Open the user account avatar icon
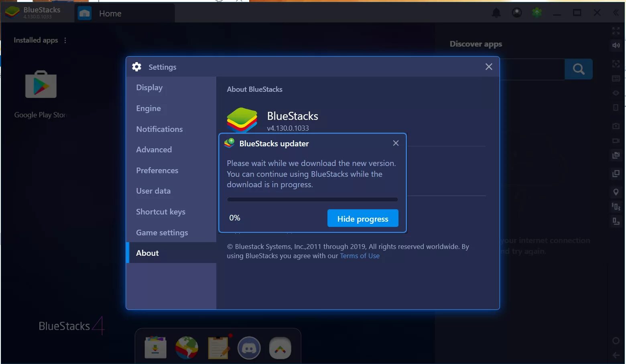Screen dimensions: 626x364 tap(517, 13)
